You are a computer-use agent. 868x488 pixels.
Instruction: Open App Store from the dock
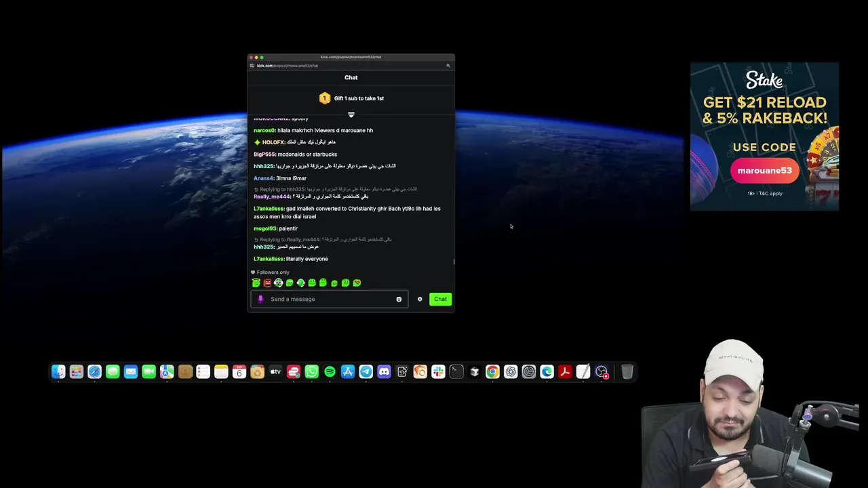click(348, 371)
